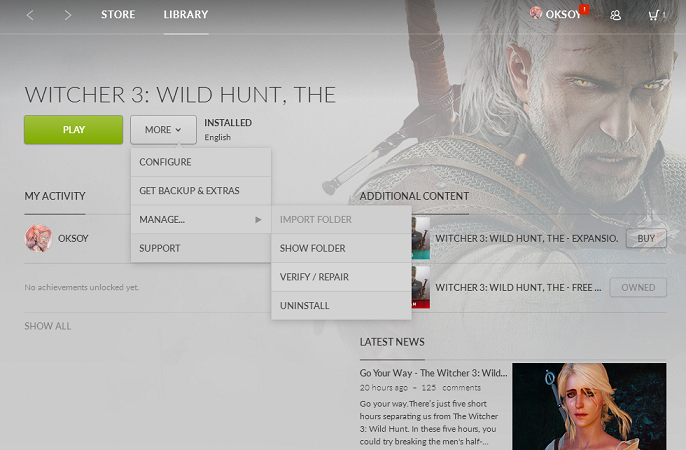
Task: Open the Expansion DLC thumbnail
Action: click(421, 238)
